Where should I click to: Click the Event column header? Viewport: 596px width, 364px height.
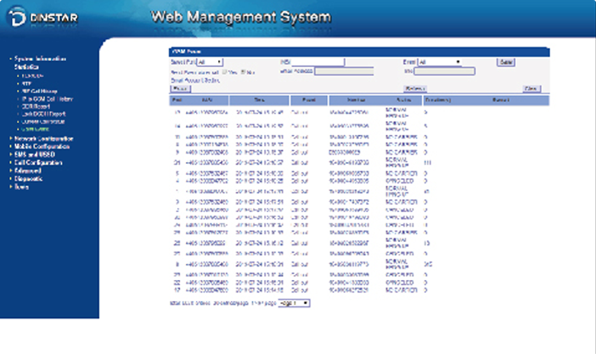tap(309, 100)
